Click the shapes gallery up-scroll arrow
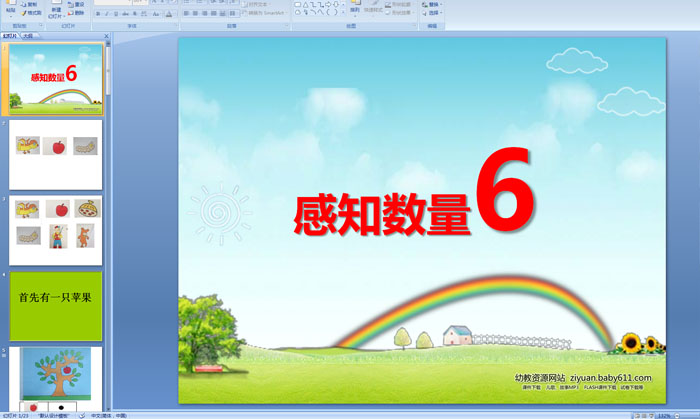700x419 pixels. 343,4
